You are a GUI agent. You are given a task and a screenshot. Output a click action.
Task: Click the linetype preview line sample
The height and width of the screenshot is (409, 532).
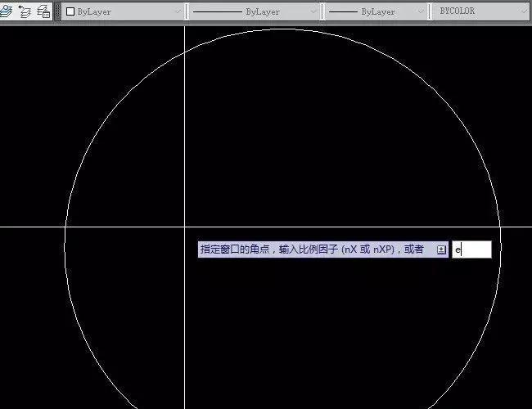click(217, 12)
